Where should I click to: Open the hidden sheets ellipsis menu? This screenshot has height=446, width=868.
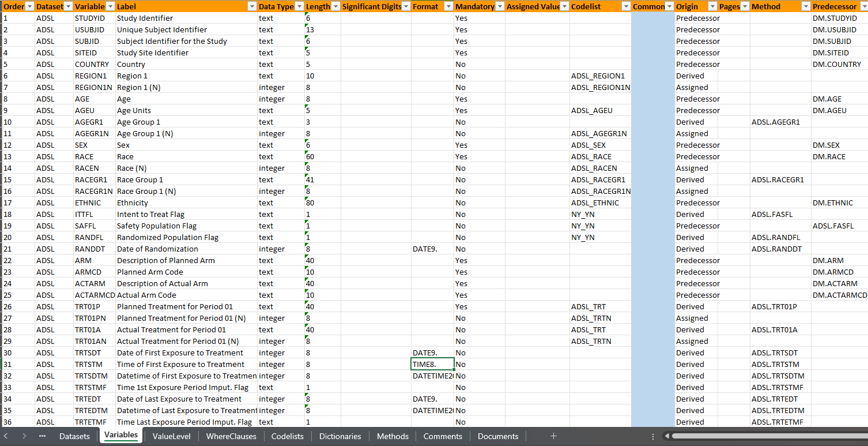tap(42, 436)
